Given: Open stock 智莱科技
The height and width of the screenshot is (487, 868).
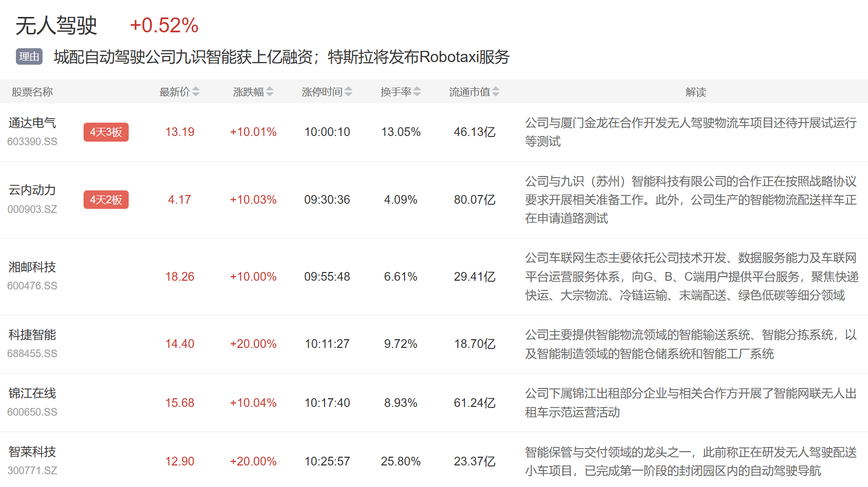Looking at the screenshot, I should point(32,452).
